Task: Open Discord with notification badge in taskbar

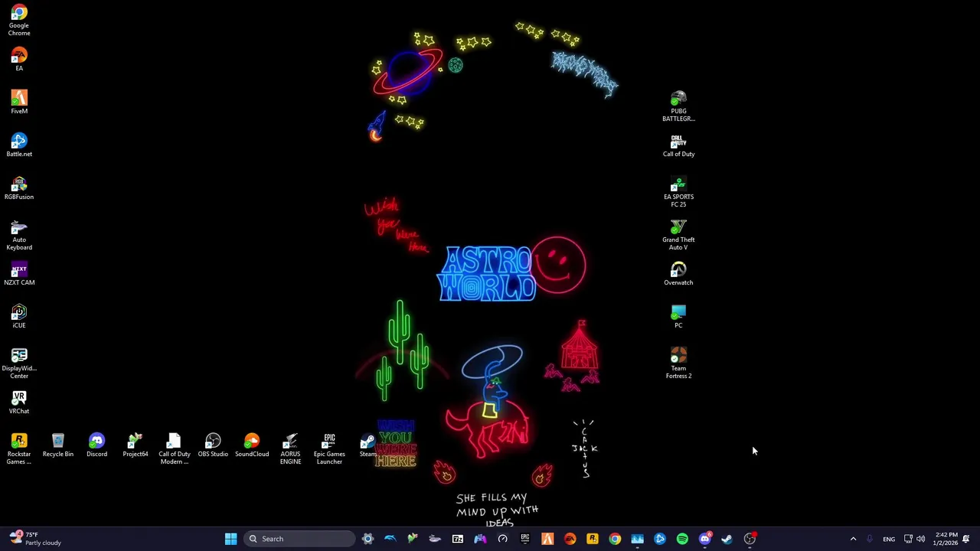Action: click(705, 539)
